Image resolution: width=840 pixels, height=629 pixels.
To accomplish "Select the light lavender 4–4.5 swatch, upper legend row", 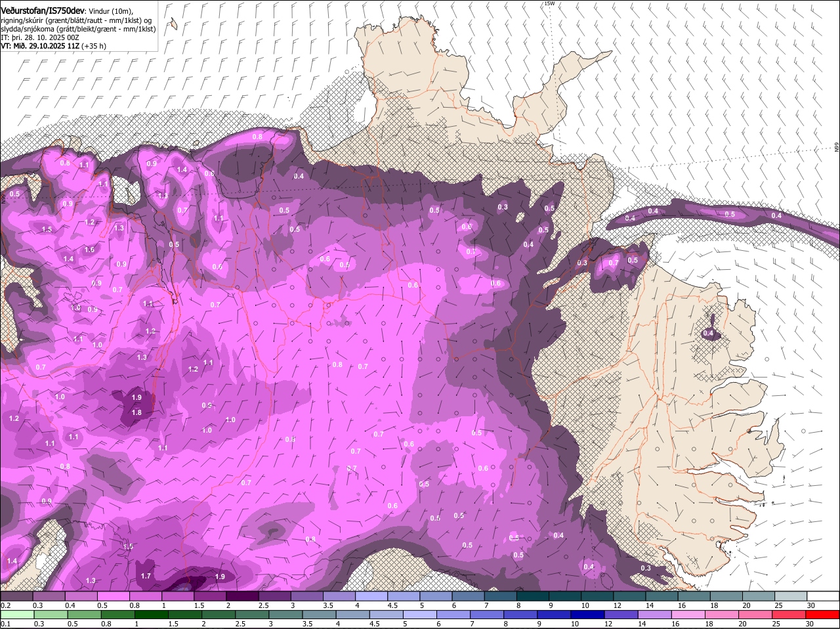I will tap(371, 596).
